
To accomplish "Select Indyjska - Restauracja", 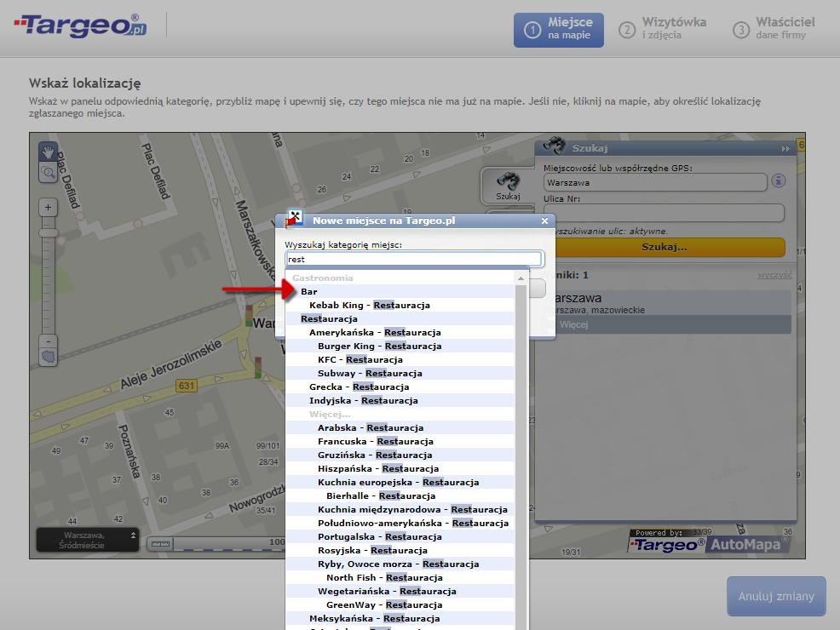I will coord(400,401).
